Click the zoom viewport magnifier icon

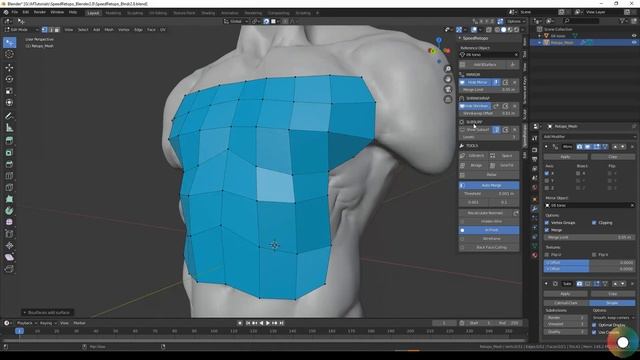coord(448,69)
